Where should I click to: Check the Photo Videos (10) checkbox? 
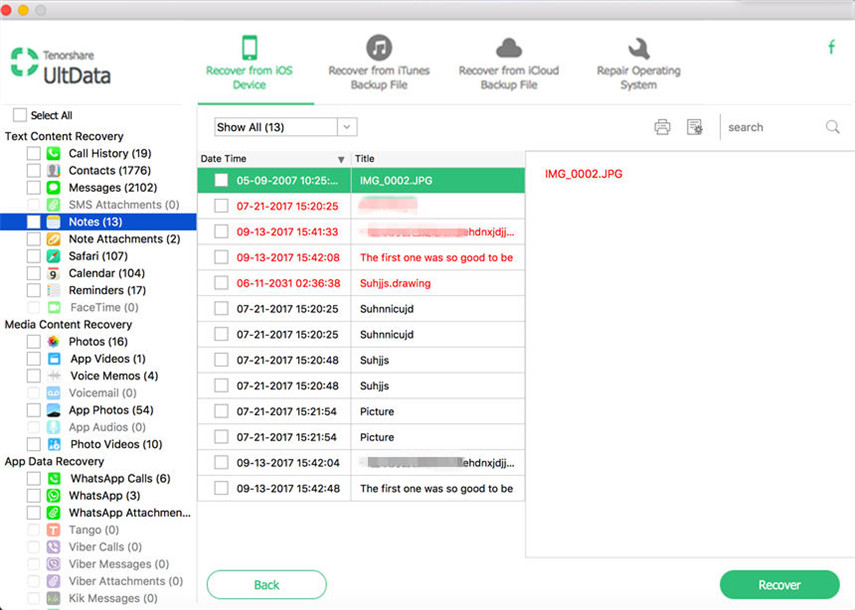coord(33,444)
